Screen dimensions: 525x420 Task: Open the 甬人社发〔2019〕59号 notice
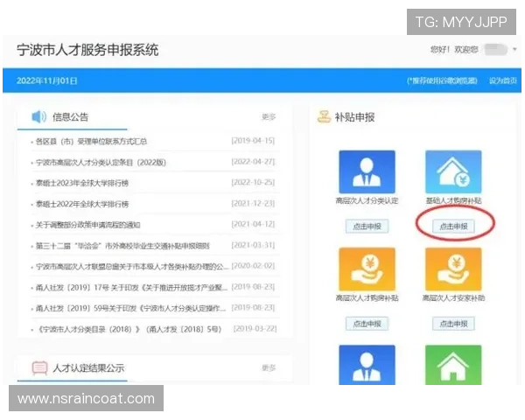point(130,308)
